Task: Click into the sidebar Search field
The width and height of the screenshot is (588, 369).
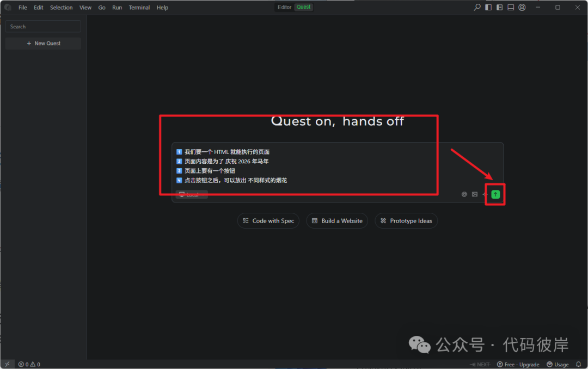Action: coord(43,27)
